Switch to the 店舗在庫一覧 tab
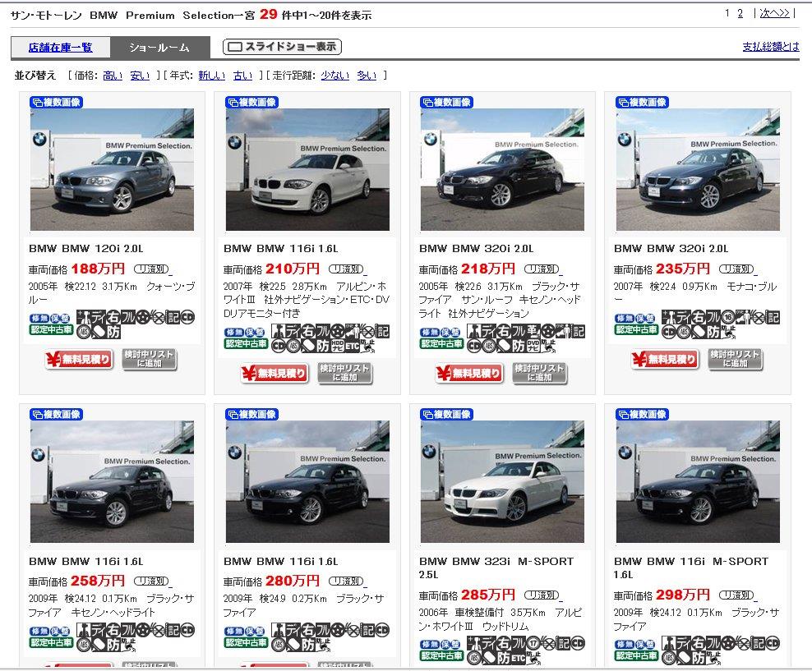Image resolution: width=812 pixels, height=671 pixels. click(61, 48)
